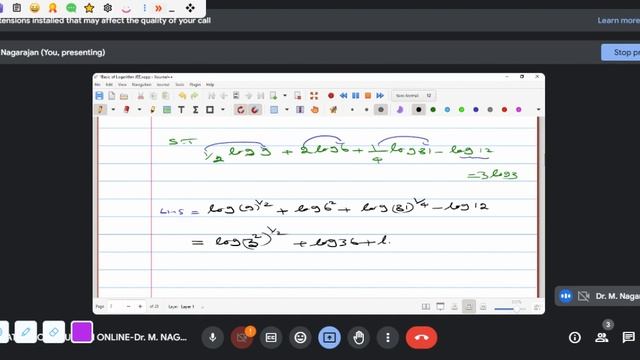Viewport: 640px width, 360px height.
Task: Raise hand in the Meet call
Action: click(x=359, y=338)
